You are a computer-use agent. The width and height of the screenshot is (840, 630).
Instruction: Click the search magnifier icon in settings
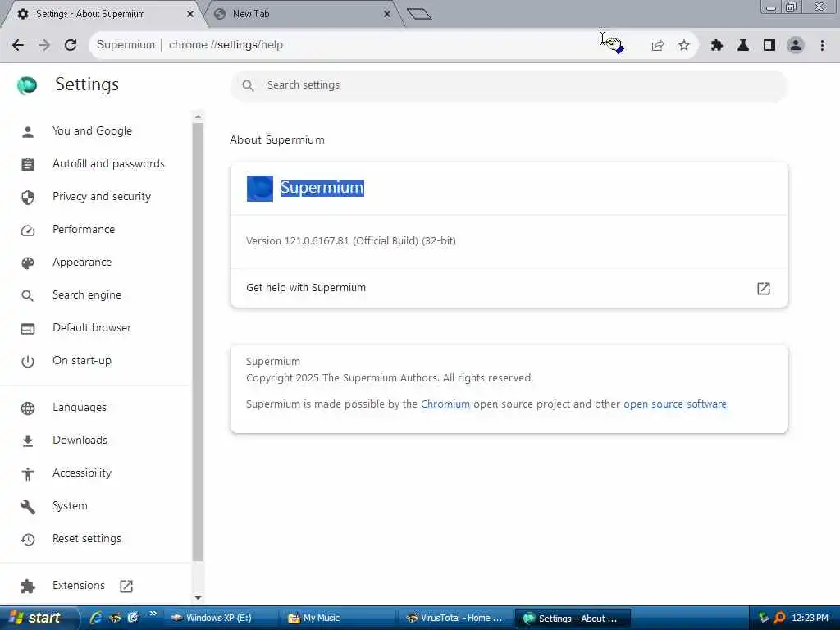point(248,85)
